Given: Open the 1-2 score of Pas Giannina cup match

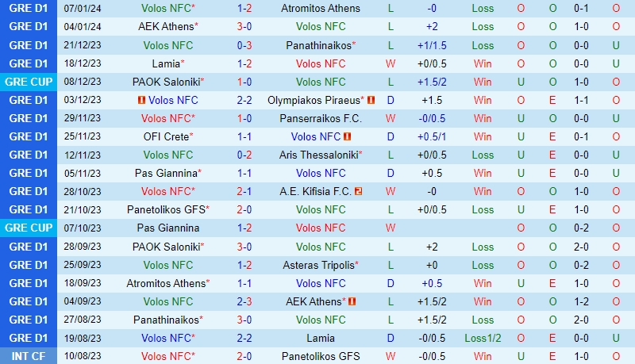Looking at the screenshot, I should coord(244,228).
